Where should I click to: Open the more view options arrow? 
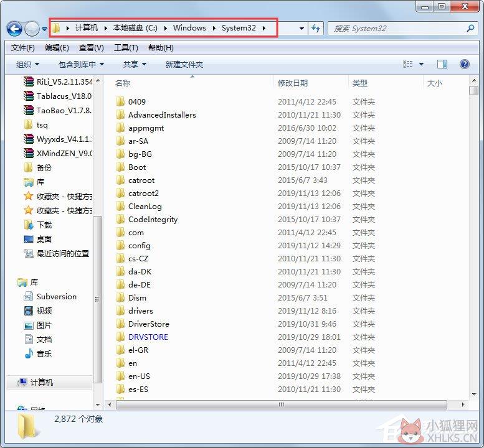(421, 64)
